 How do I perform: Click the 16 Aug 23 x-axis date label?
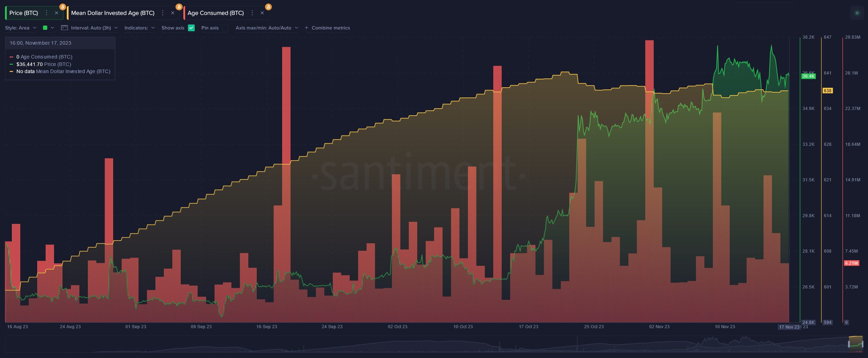coord(17,327)
